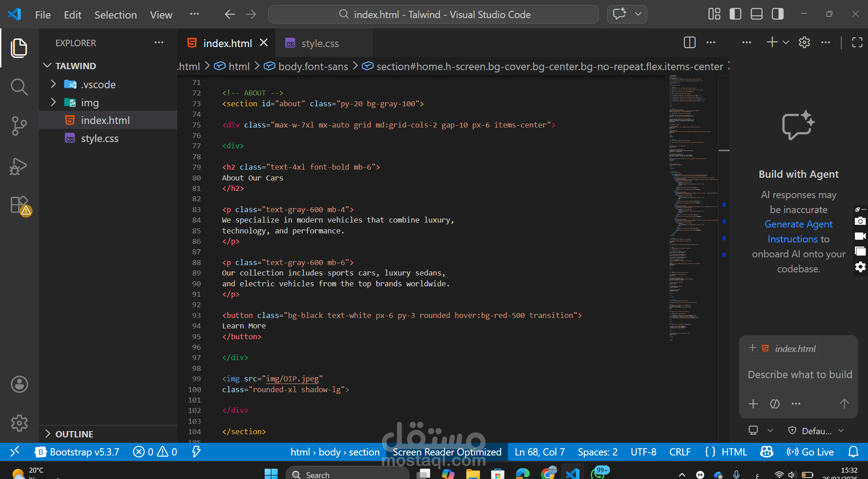Click Bootstrap v5.3.7 status item
Screen dimensions: 868x479
tap(77, 452)
